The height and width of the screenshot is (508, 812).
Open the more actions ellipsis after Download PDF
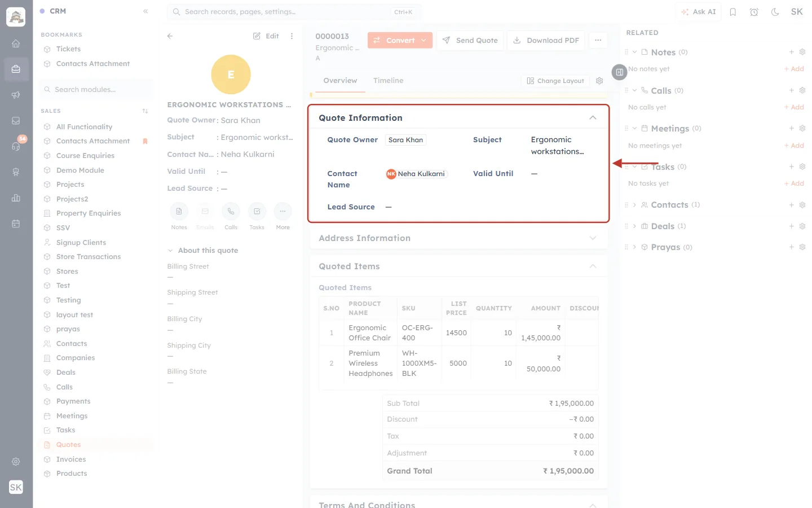click(x=598, y=41)
